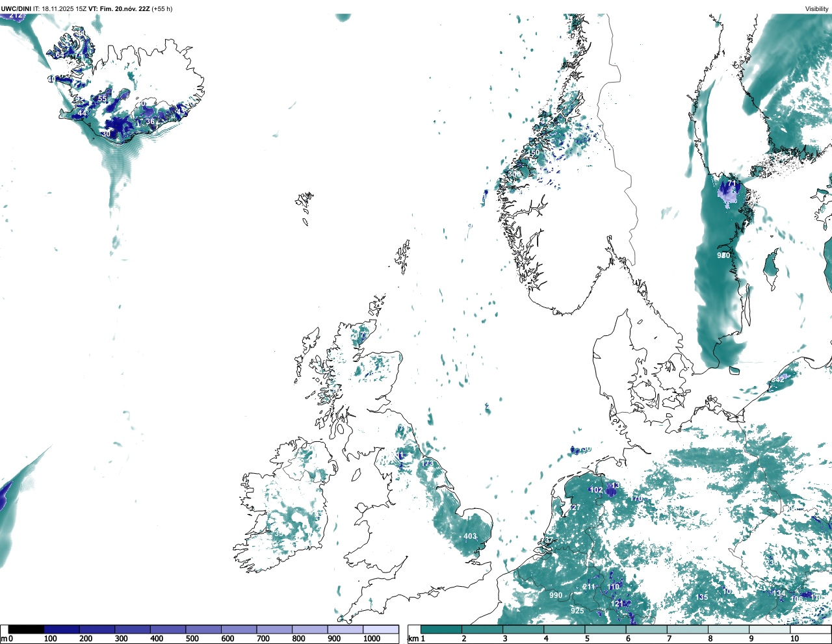Click the 'UWC/DINI' model name in the header
This screenshot has height=644, width=832.
pyautogui.click(x=16, y=9)
